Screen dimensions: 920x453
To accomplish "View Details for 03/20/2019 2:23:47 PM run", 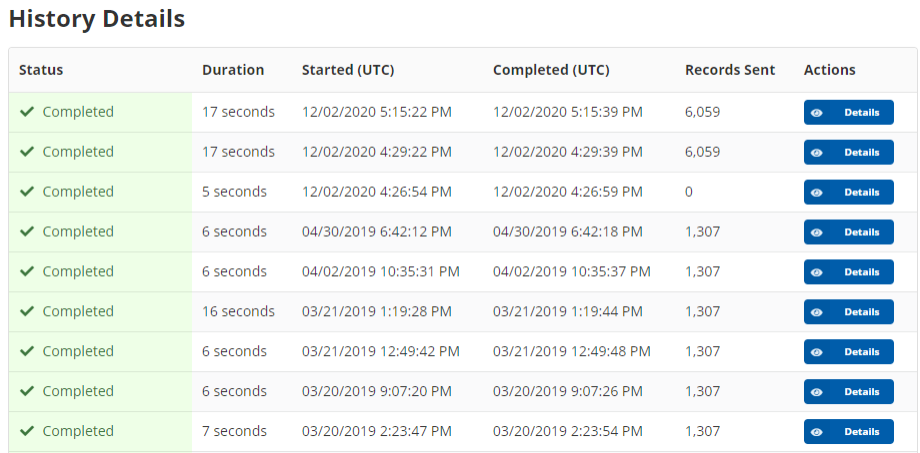I will coord(848,432).
